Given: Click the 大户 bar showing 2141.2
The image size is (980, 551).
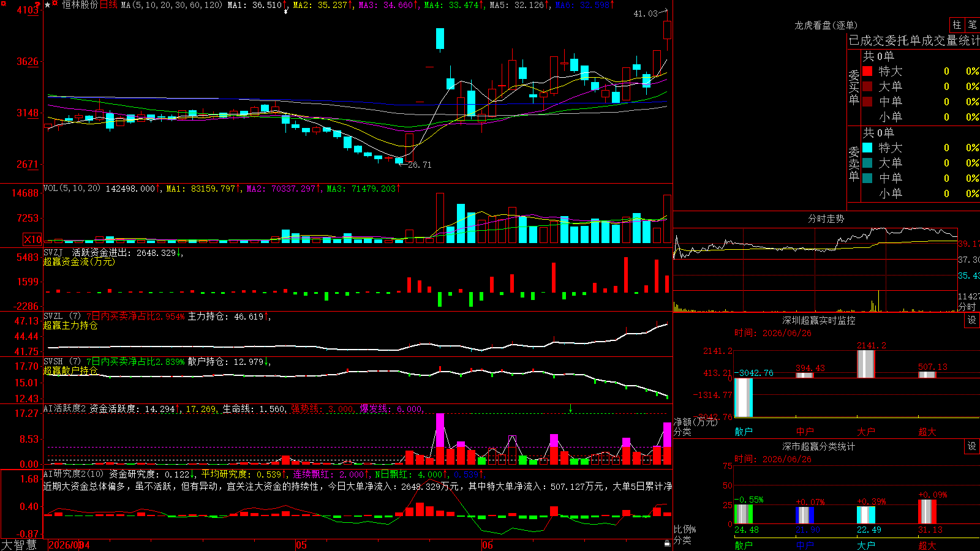Looking at the screenshot, I should click(866, 364).
